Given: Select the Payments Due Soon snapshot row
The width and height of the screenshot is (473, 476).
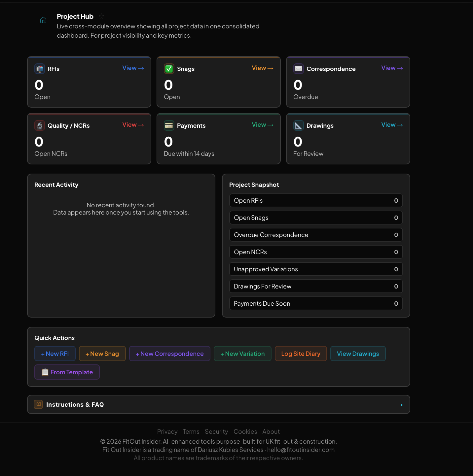Looking at the screenshot, I should 316,303.
